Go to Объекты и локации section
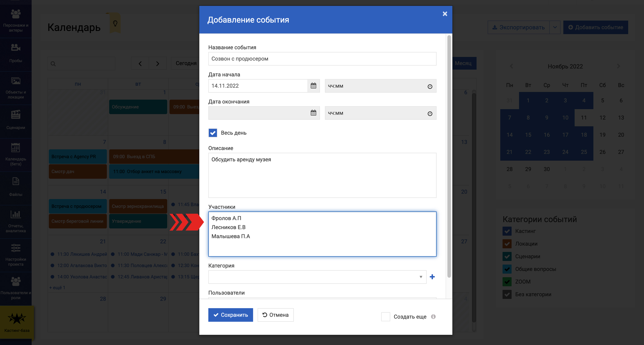644x345 pixels. point(16,88)
